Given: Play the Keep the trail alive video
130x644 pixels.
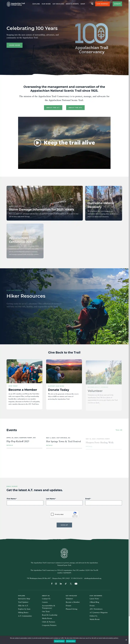Looking at the screenshot, I should click(37, 143).
